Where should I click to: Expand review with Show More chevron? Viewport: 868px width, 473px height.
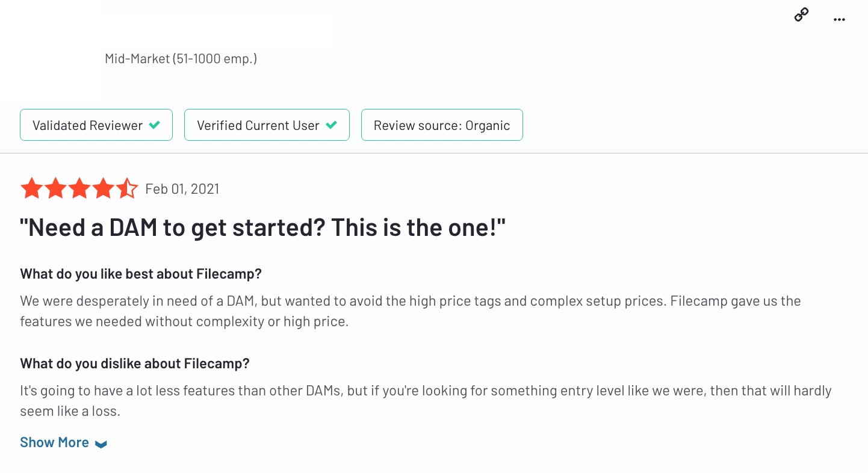101,444
